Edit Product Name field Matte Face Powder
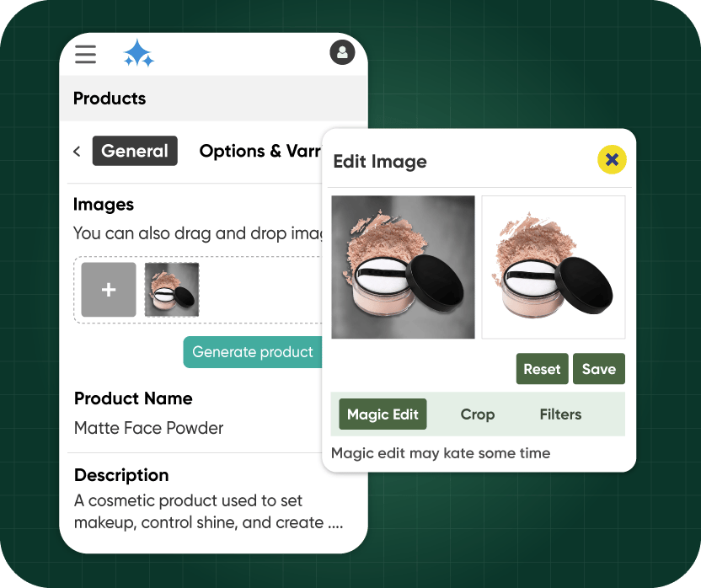 click(149, 428)
